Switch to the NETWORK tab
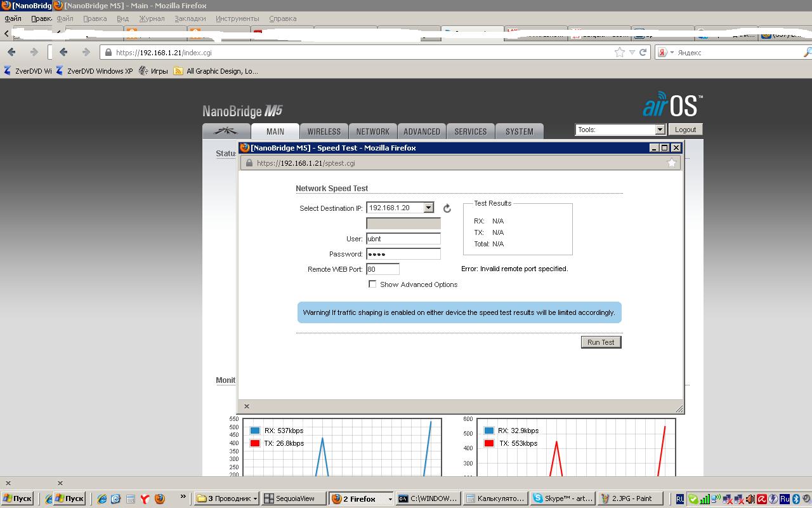The image size is (812, 508). click(373, 131)
